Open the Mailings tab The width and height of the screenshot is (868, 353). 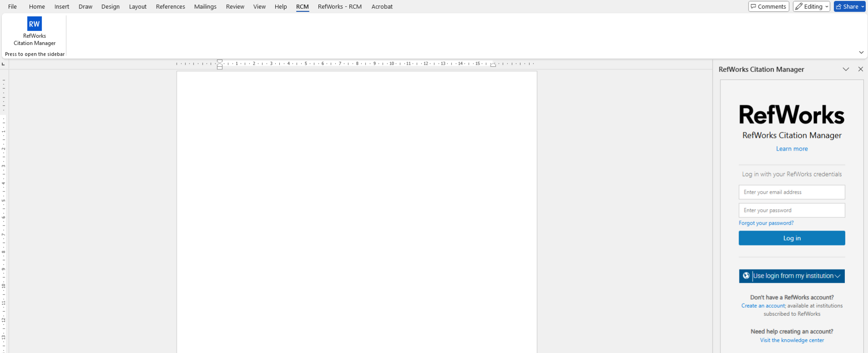(x=205, y=6)
